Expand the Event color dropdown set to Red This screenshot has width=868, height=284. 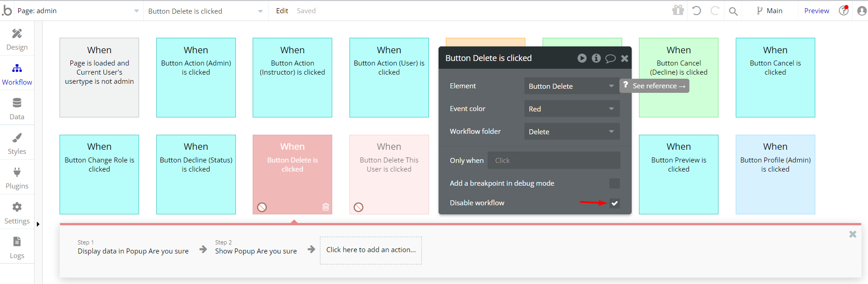click(x=571, y=109)
